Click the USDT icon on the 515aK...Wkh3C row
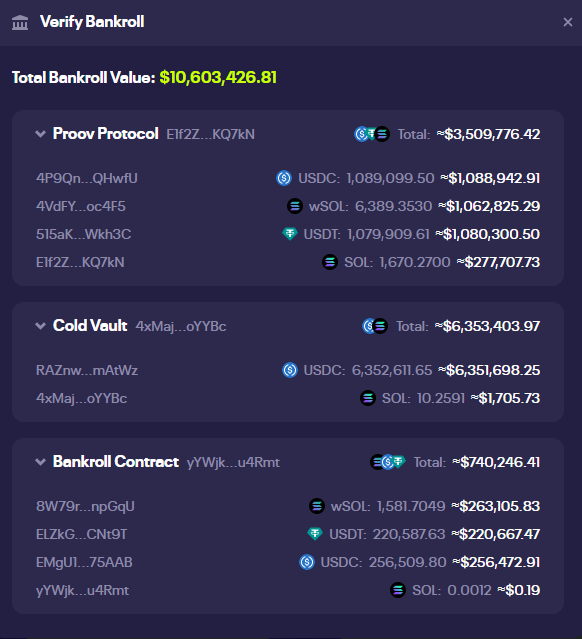 290,234
